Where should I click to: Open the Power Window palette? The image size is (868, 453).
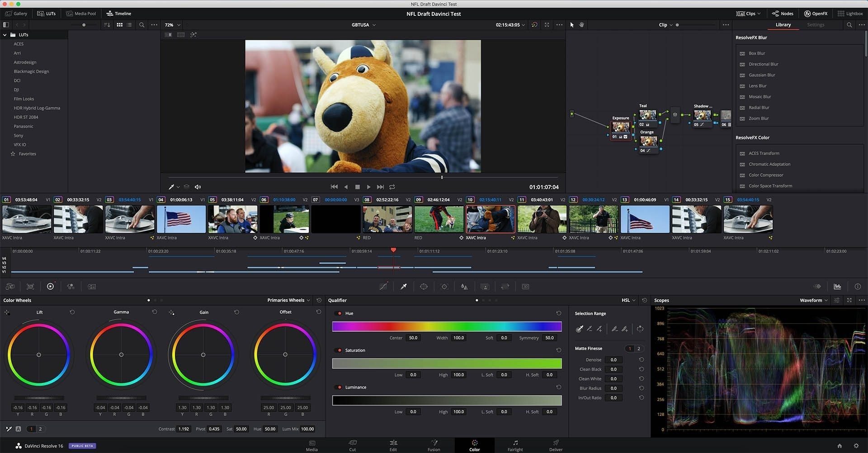[x=424, y=286]
